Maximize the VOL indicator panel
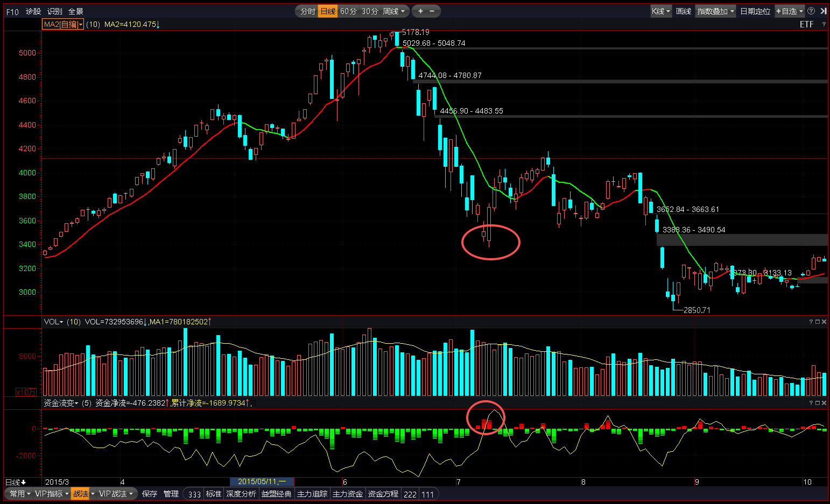The width and height of the screenshot is (830, 504). coord(818,322)
